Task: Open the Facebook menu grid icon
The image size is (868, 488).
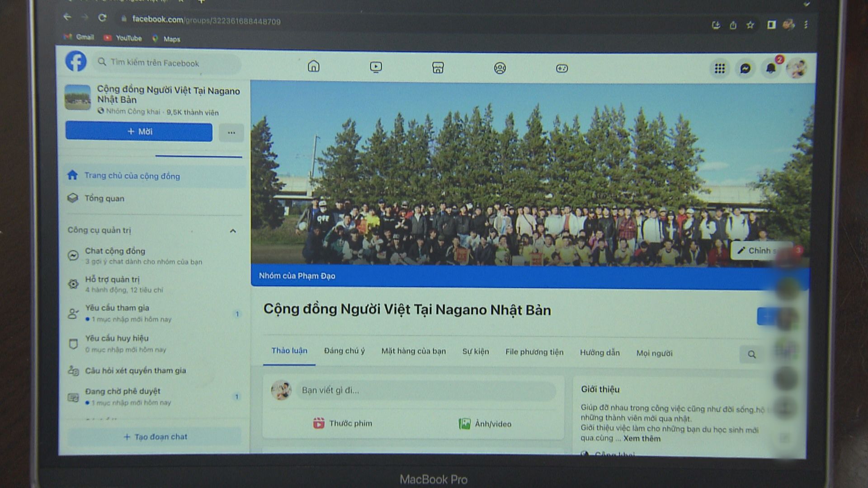Action: coord(720,68)
